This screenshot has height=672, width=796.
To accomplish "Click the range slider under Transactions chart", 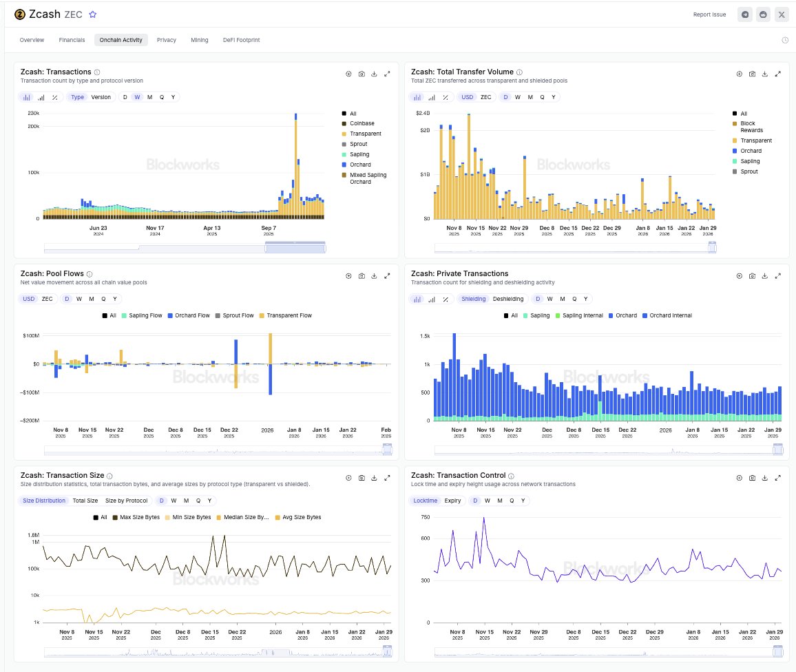I will click(x=295, y=248).
